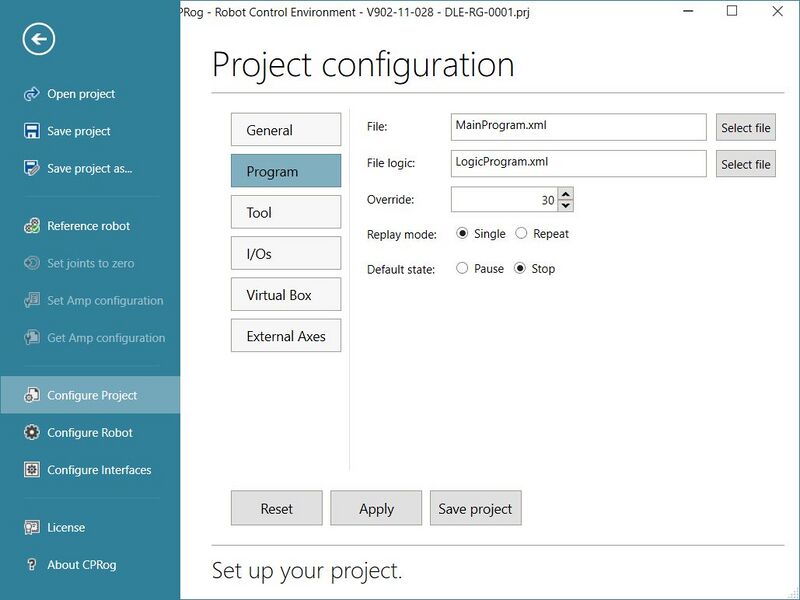
Task: Open the External Axes tab
Action: [x=285, y=336]
